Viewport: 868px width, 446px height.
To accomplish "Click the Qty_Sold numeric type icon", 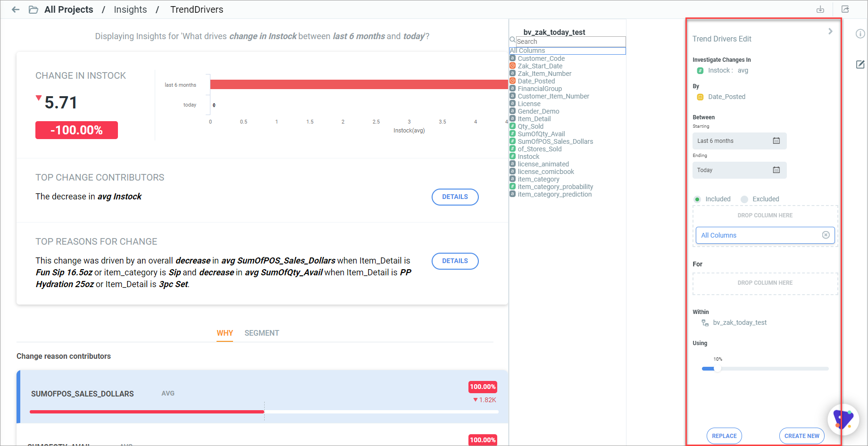I will [513, 126].
